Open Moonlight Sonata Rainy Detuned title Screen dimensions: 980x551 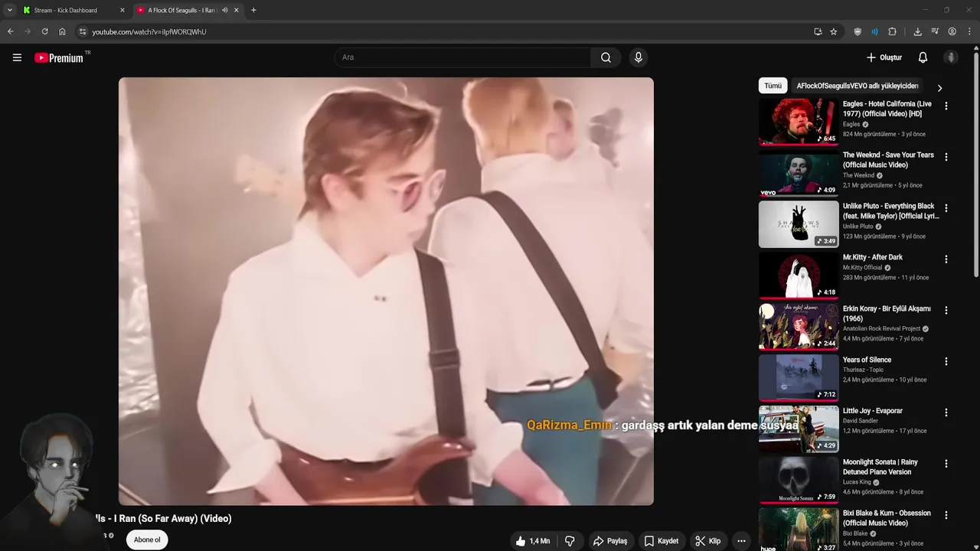tap(880, 467)
